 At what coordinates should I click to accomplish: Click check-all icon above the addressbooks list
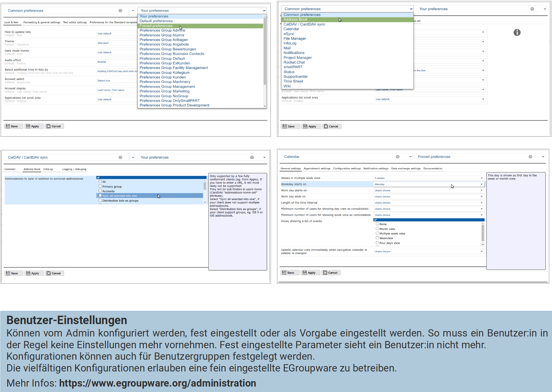[98, 178]
